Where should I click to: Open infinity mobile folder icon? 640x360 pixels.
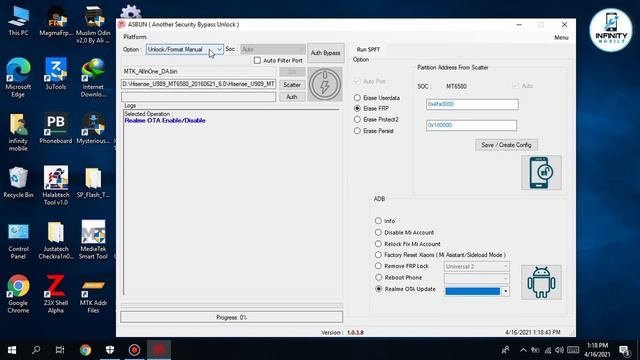pos(18,132)
